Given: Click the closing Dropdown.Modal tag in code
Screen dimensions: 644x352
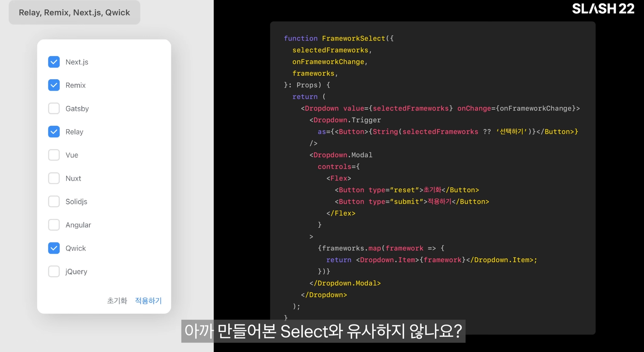Looking at the screenshot, I should [345, 283].
